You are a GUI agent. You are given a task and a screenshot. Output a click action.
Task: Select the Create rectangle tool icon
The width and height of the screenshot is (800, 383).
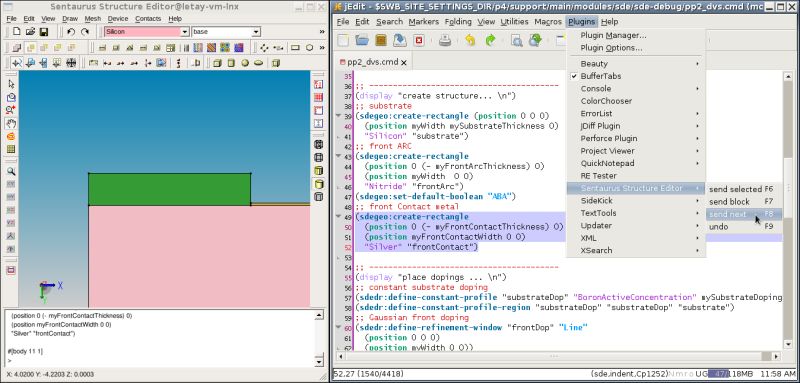point(295,48)
